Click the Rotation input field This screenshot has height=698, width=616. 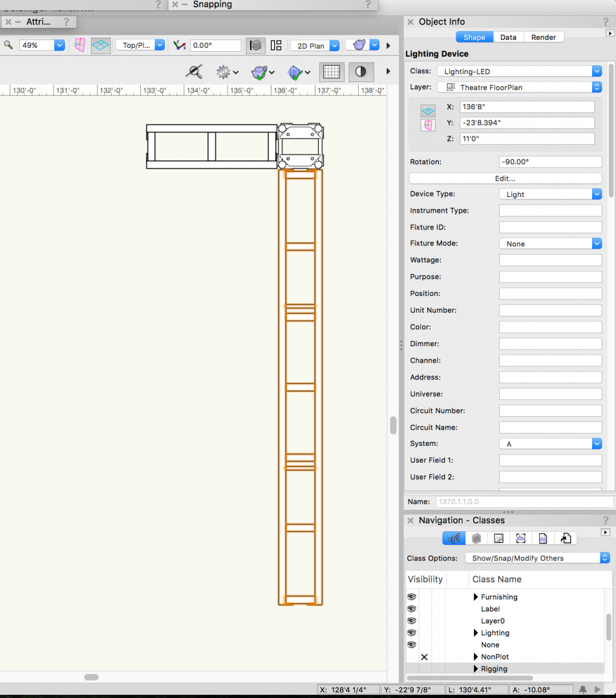(x=550, y=162)
